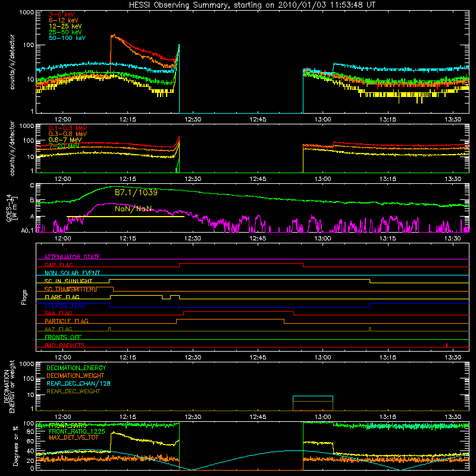
Task: Click the B7.1/1039 flare annotation
Action: [x=136, y=192]
